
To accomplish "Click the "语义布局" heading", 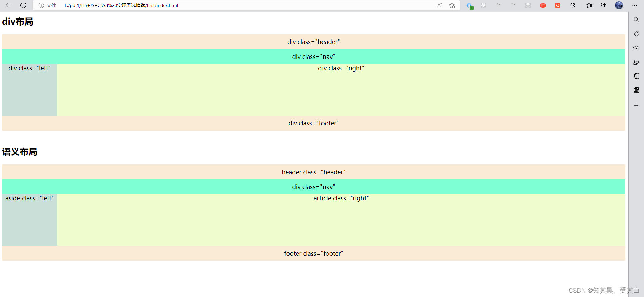I will click(x=19, y=152).
